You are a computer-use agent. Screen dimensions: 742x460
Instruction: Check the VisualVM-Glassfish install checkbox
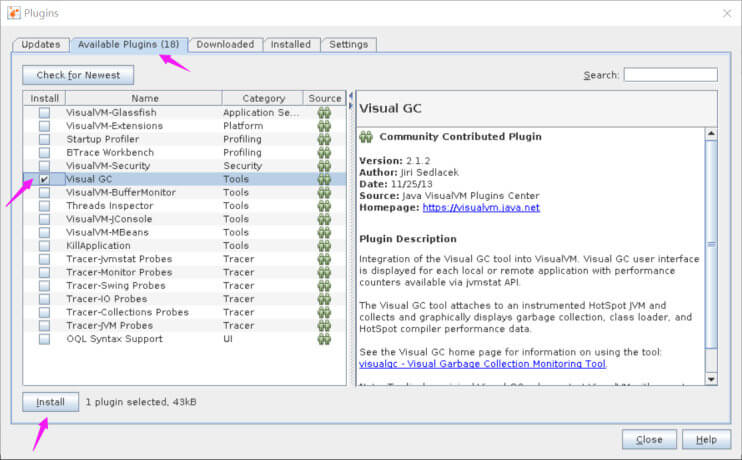click(x=44, y=113)
